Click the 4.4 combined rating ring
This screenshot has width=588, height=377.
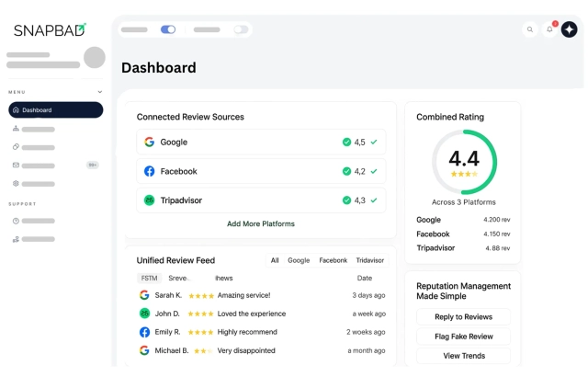click(464, 162)
